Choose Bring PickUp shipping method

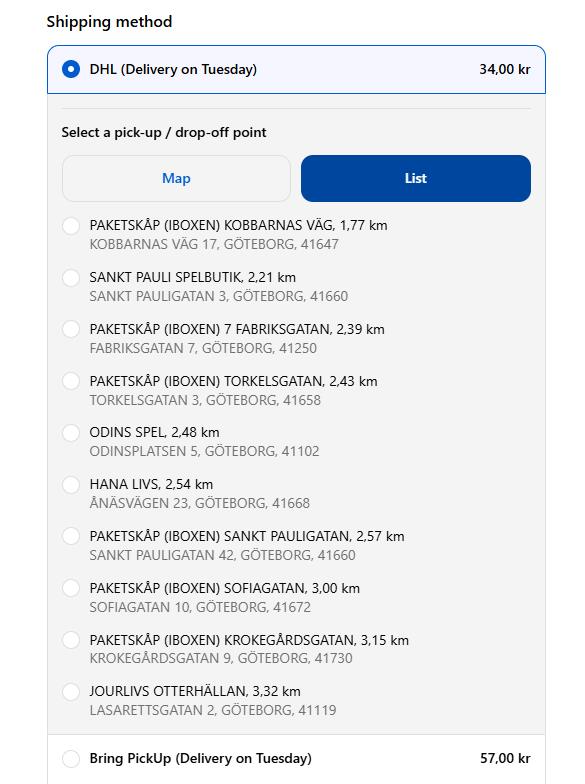(71, 758)
